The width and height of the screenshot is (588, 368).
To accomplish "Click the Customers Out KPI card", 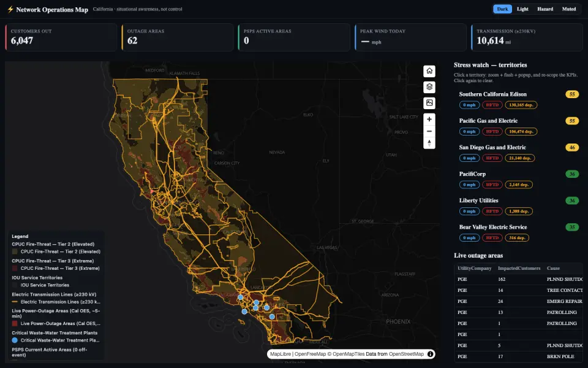I will pyautogui.click(x=61, y=37).
